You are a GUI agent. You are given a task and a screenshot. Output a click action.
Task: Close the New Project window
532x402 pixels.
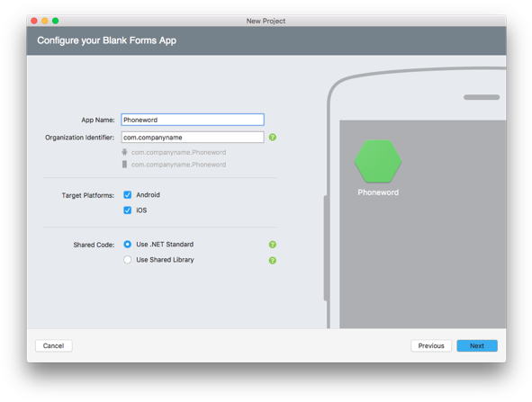[x=34, y=21]
